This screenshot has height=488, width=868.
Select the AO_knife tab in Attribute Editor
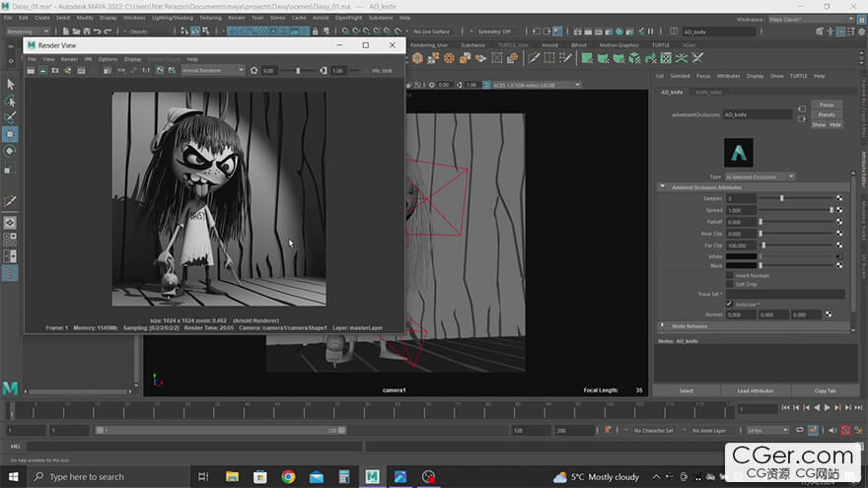click(x=672, y=92)
